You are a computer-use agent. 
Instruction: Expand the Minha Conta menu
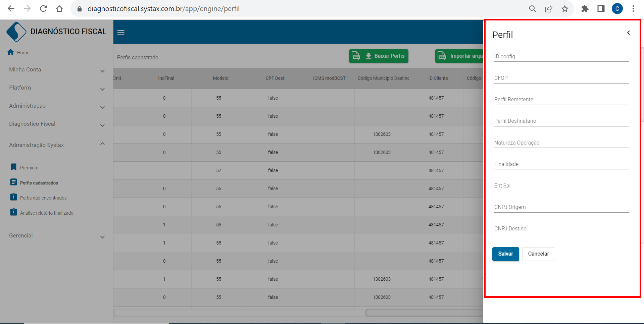(57, 70)
